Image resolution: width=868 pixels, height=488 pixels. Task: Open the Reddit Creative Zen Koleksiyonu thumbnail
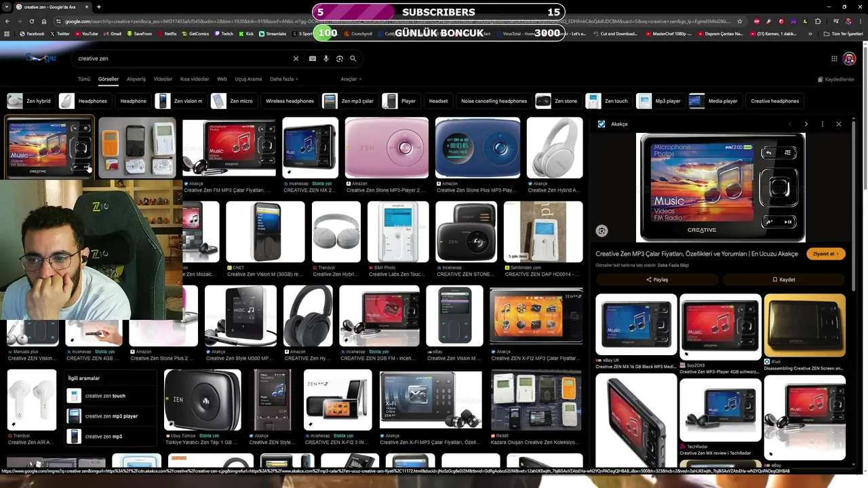pos(536,401)
